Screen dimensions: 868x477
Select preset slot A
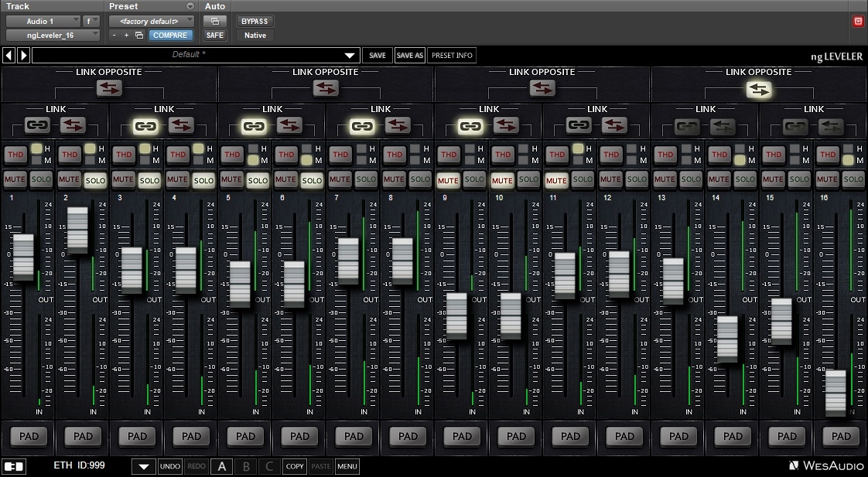click(x=222, y=466)
